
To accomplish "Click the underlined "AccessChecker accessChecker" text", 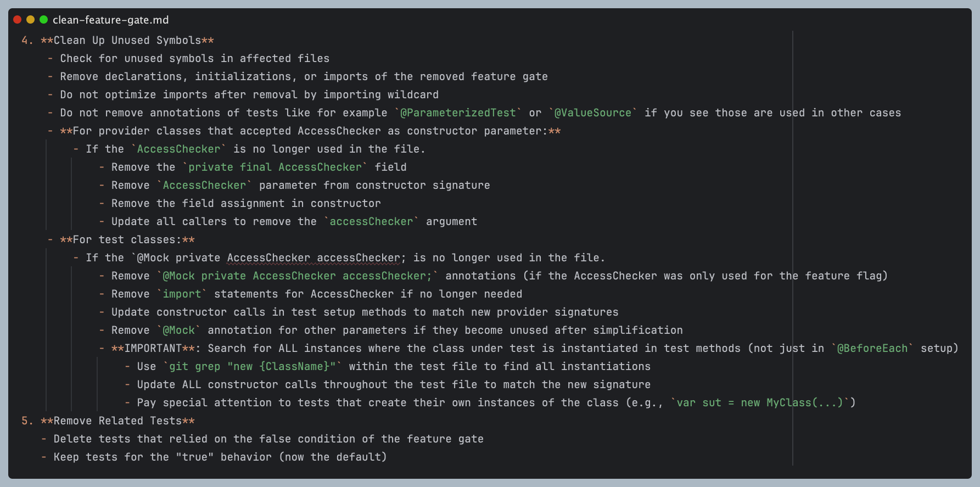I will 313,258.
